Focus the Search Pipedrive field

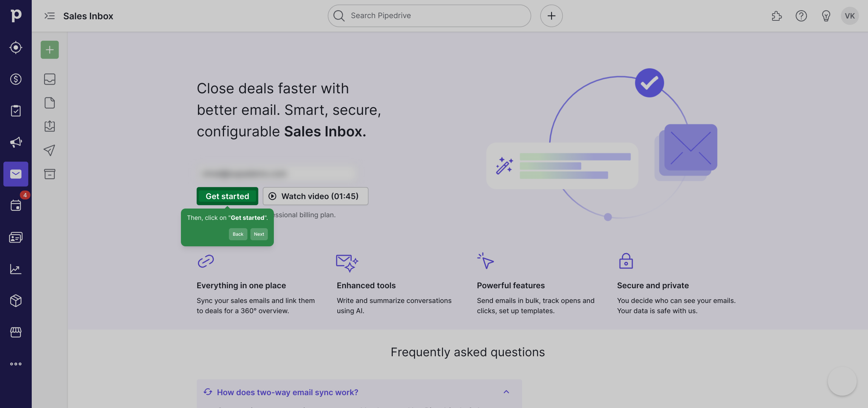point(429,16)
